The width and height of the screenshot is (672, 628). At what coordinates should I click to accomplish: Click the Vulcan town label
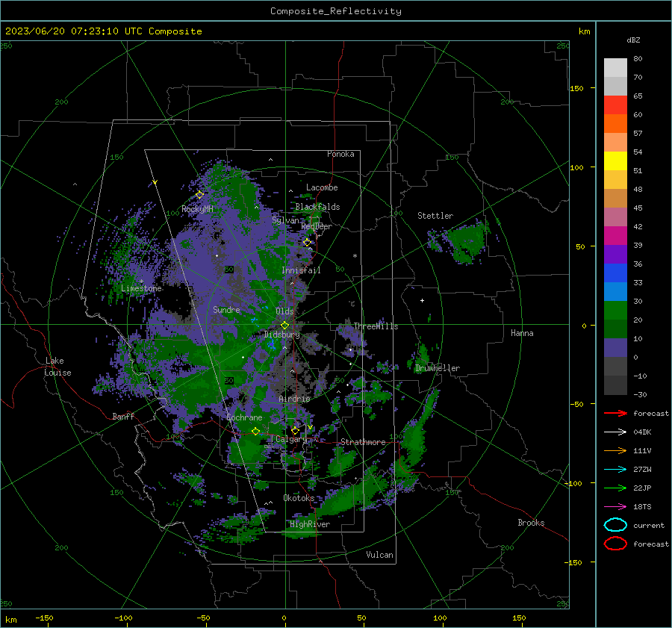click(379, 555)
